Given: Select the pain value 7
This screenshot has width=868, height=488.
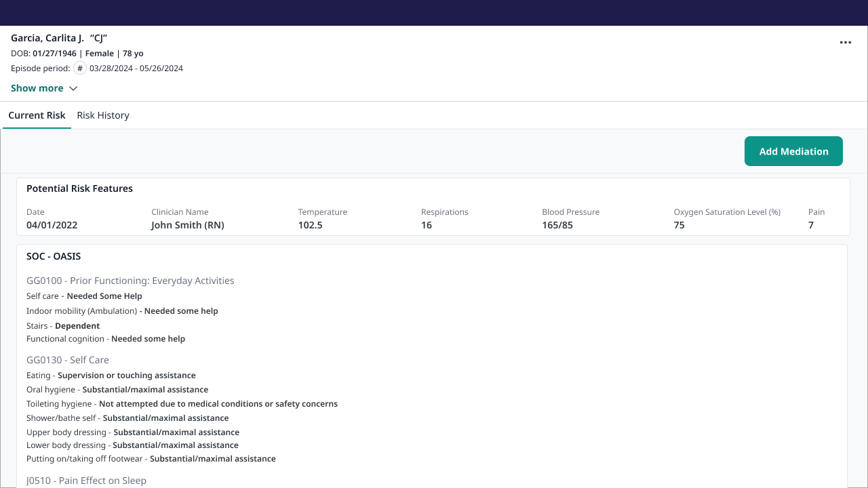Looking at the screenshot, I should pos(811,225).
